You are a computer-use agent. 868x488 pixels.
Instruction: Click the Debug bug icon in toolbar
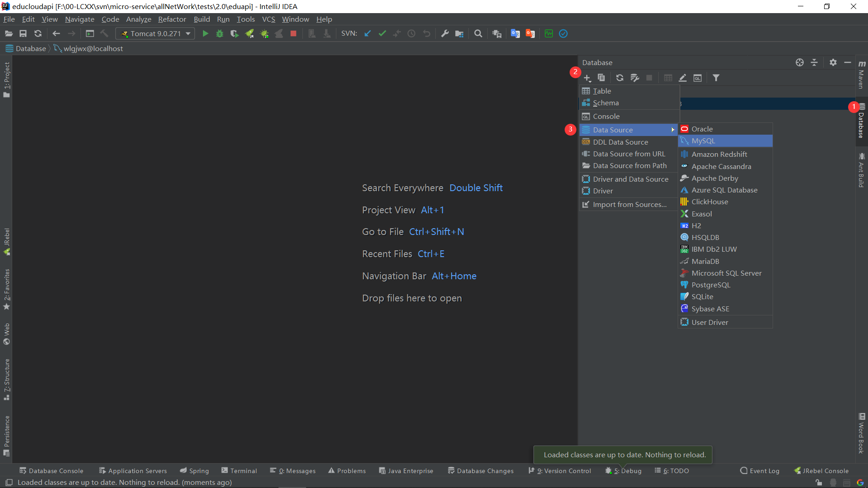(x=220, y=33)
